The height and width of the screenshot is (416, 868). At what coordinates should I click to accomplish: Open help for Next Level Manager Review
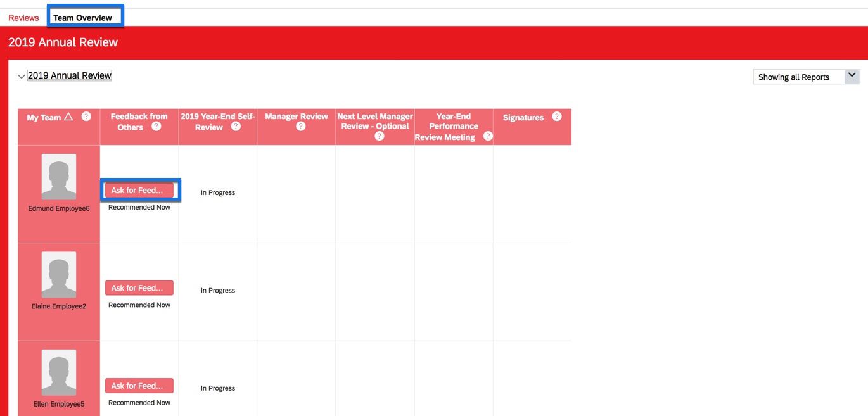pos(379,136)
